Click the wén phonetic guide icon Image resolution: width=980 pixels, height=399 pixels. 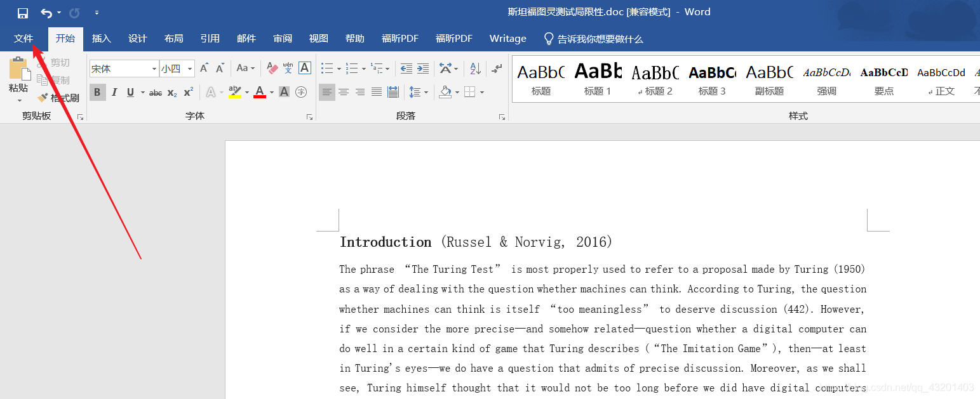288,68
